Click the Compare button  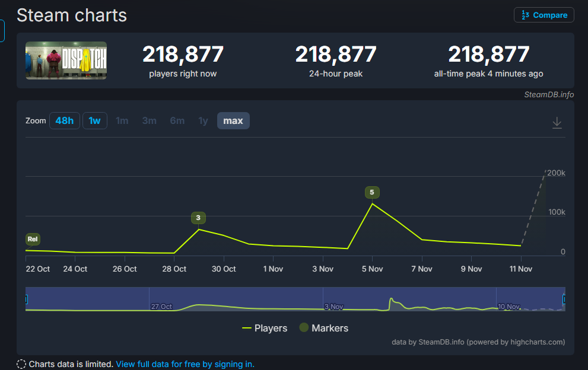[x=543, y=15]
